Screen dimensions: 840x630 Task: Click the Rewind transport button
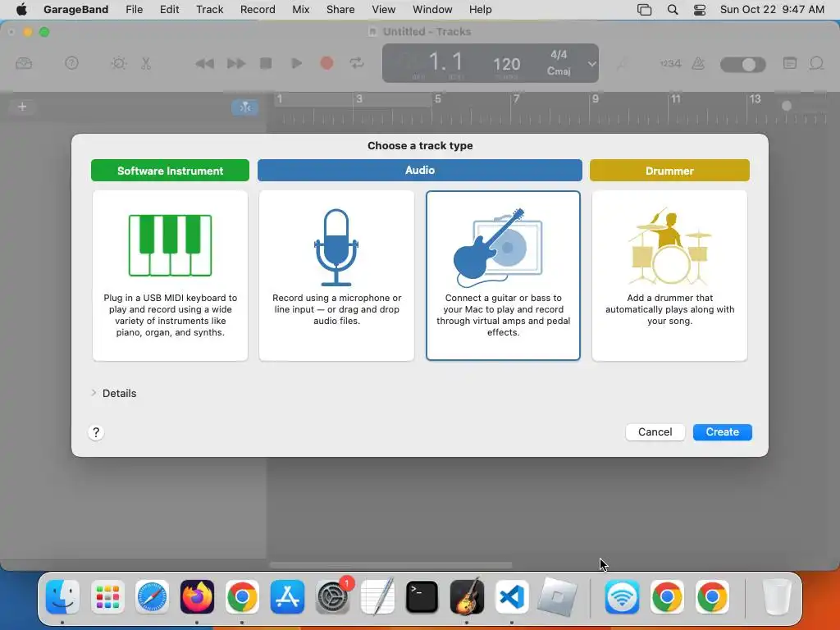point(204,64)
